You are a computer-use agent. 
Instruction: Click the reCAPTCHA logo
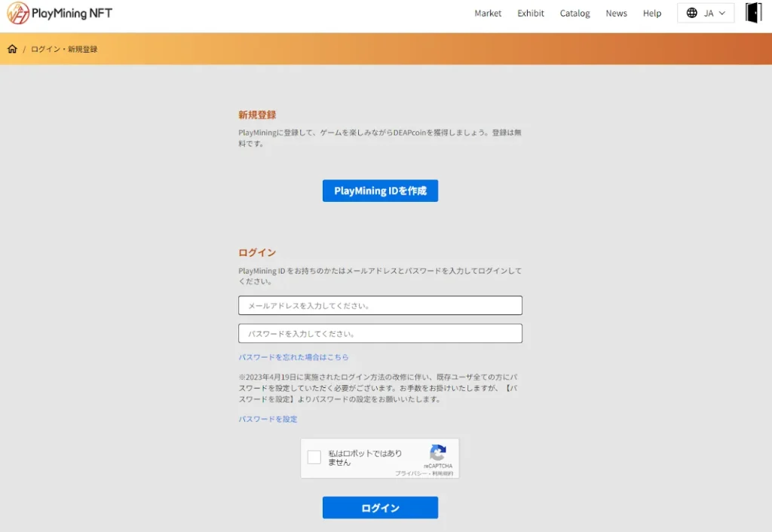[x=438, y=453]
